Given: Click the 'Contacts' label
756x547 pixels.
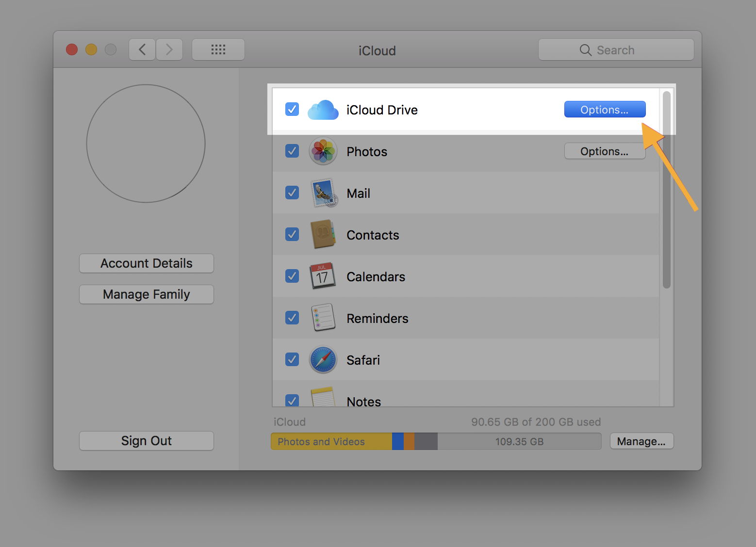Looking at the screenshot, I should coord(373,235).
